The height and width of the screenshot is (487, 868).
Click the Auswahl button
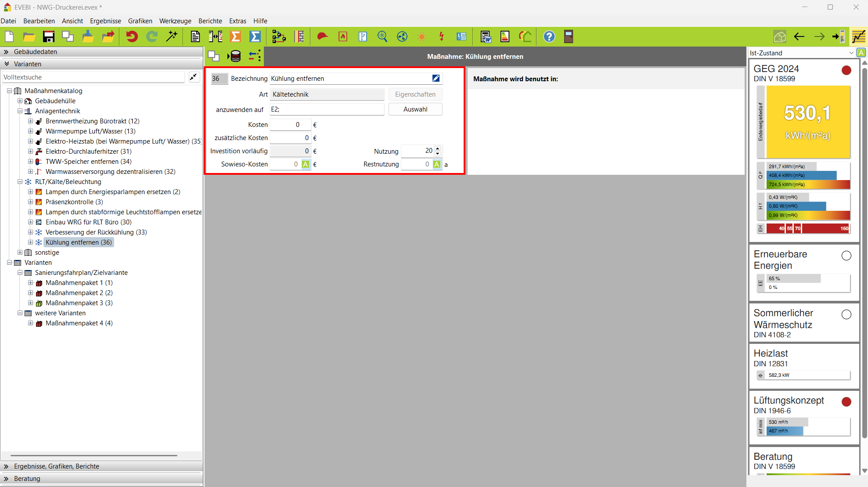tap(415, 109)
